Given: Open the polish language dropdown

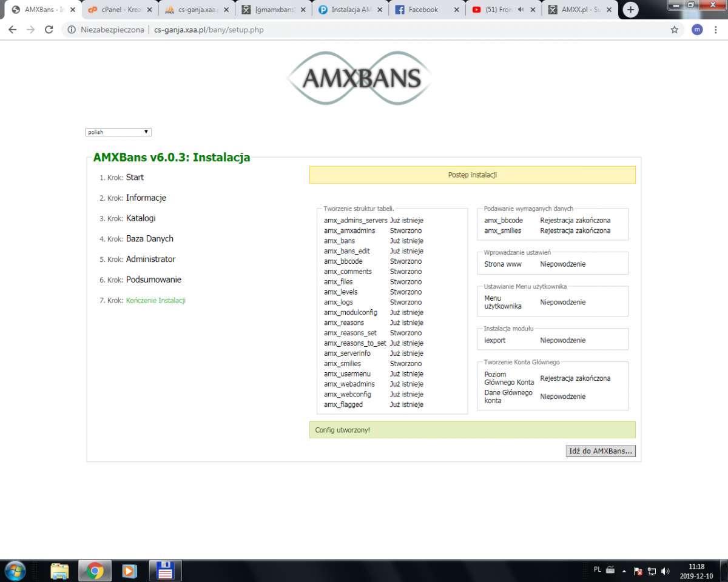Looking at the screenshot, I should click(x=118, y=132).
